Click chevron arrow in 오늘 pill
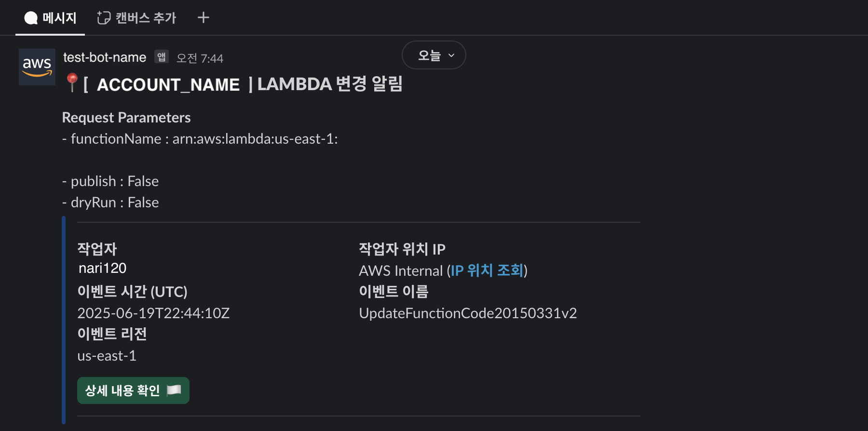868x431 pixels. (451, 55)
